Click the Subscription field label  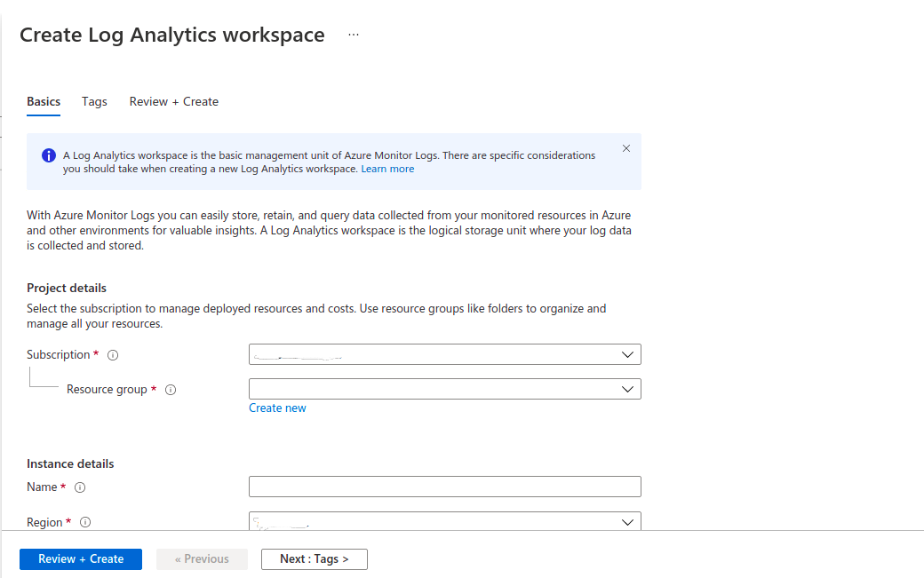(59, 354)
